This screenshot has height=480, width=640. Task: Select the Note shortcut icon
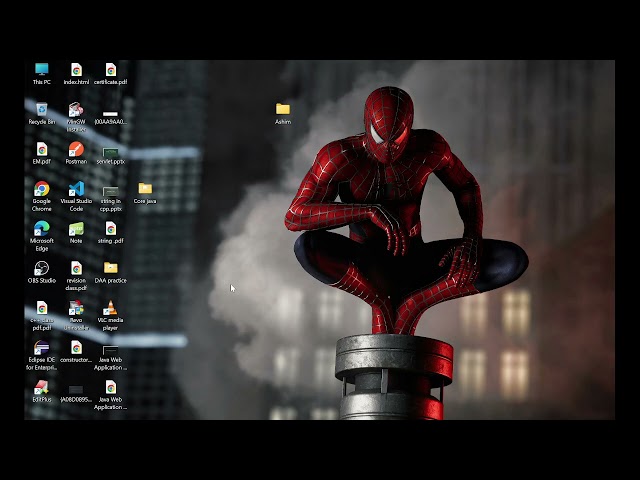(76, 233)
